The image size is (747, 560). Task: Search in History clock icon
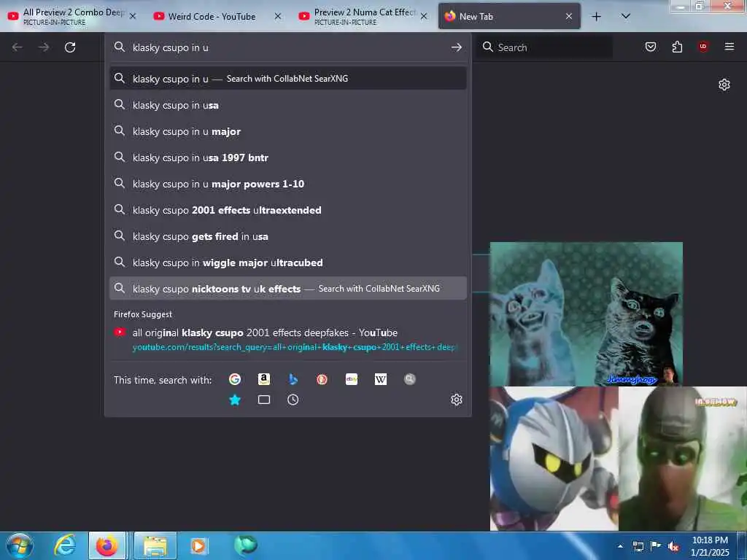point(293,400)
